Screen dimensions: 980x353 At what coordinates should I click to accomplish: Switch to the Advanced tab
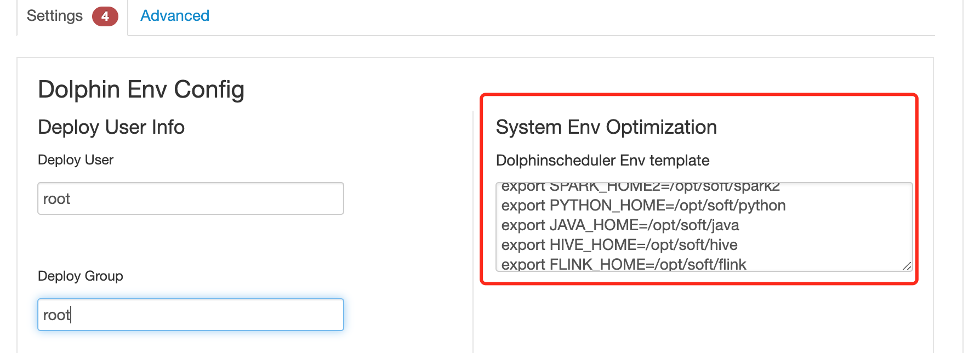[x=175, y=16]
